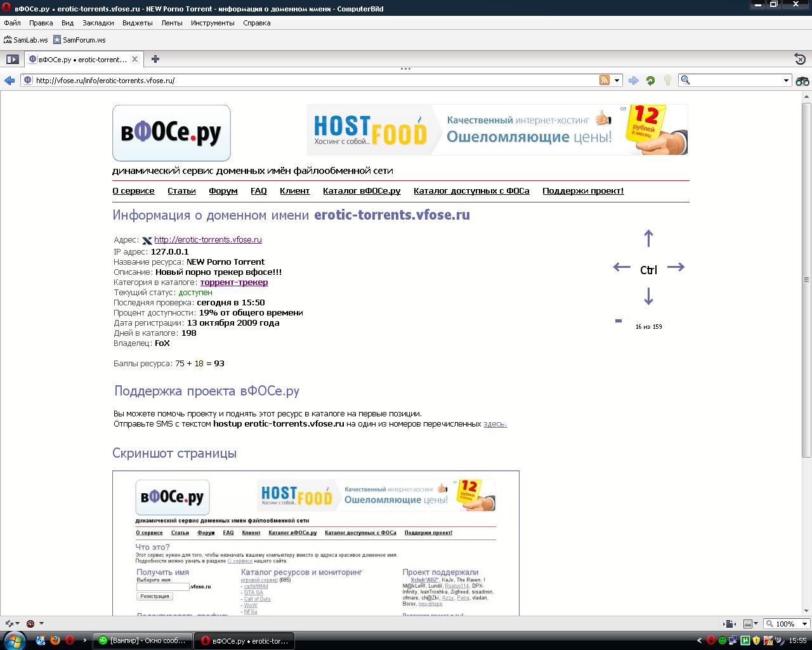Open the closed tabs trash icon

(x=800, y=59)
